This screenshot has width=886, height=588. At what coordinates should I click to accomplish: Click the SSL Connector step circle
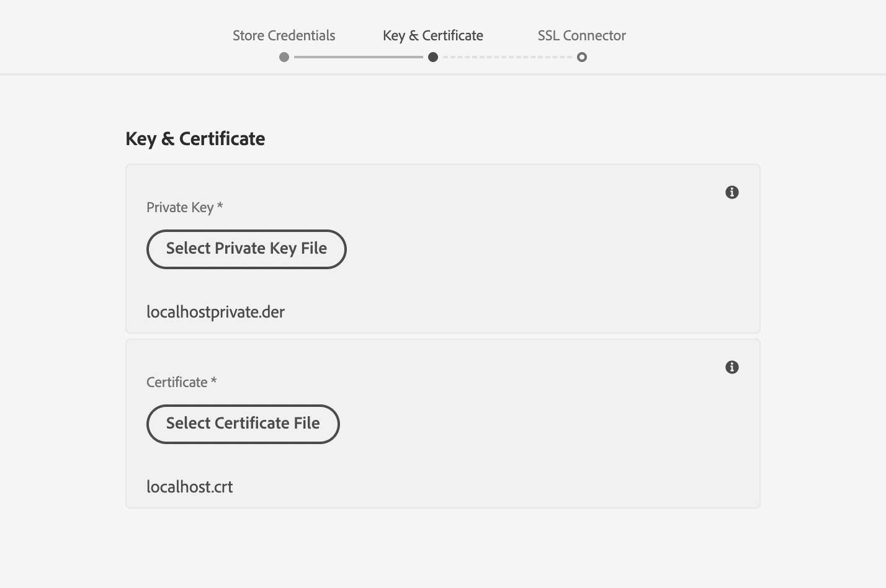(582, 57)
